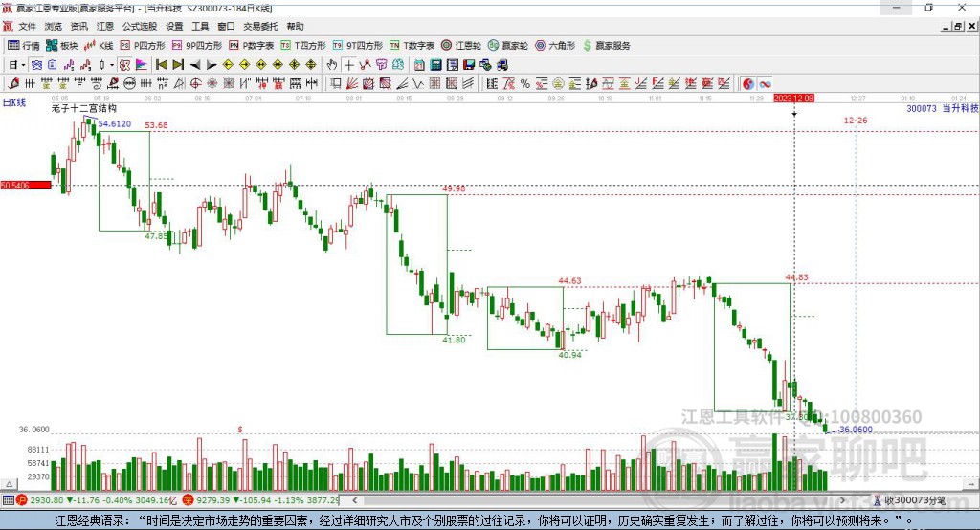This screenshot has width=980, height=530.
Task: Click horizontal scrollbar right arrow
Action: point(842,500)
